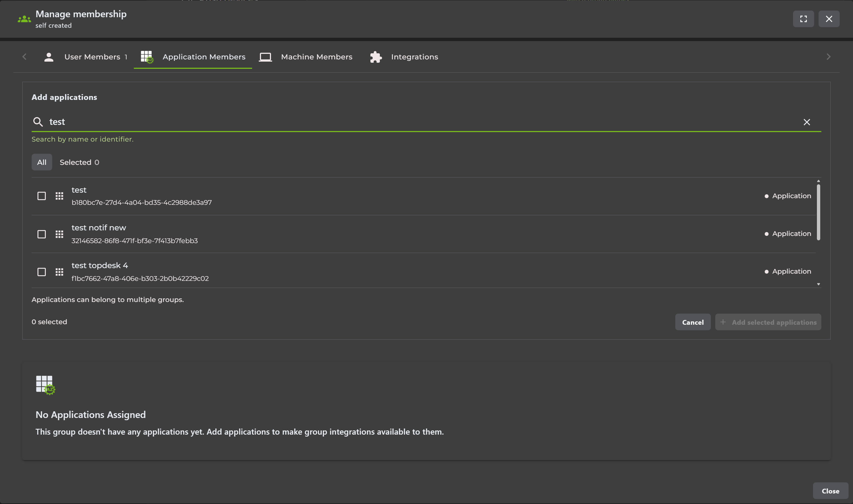Screen dimensions: 853x504
Task: Click 'Search by name or identifier.' hint
Action: pos(82,139)
